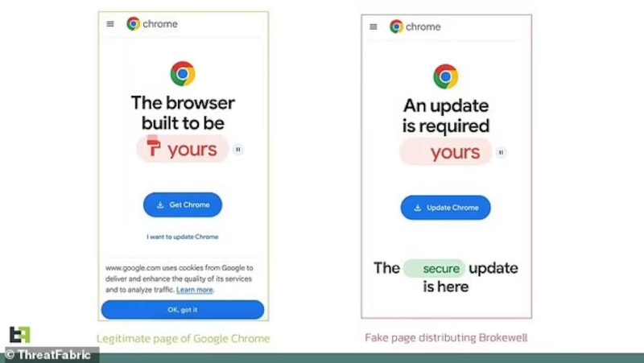Click the red paint roller icon

click(153, 146)
